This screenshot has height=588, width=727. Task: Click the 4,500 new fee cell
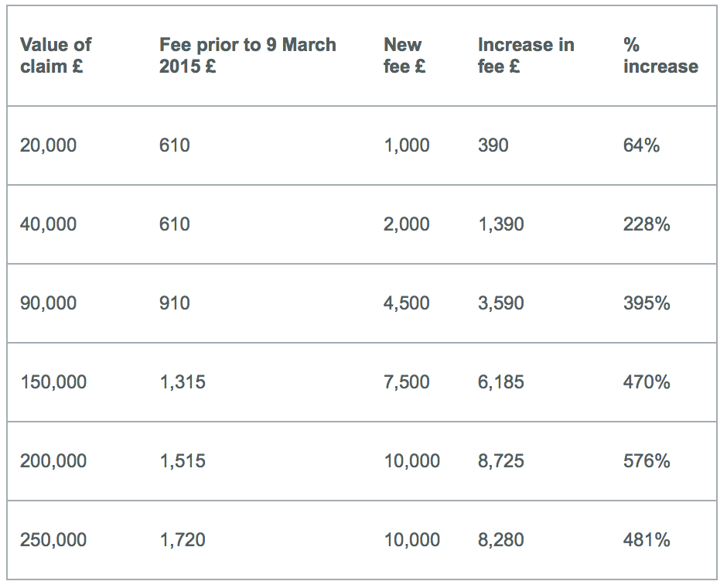[x=407, y=303]
